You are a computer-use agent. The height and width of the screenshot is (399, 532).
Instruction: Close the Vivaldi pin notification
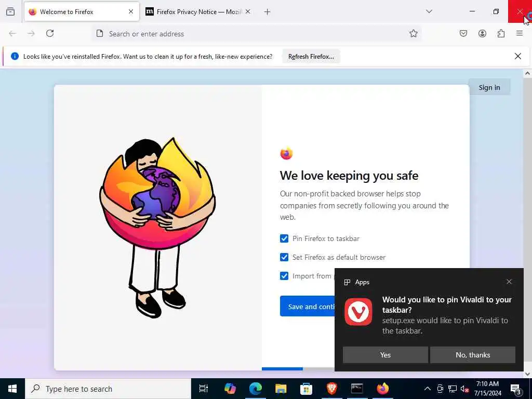click(509, 282)
